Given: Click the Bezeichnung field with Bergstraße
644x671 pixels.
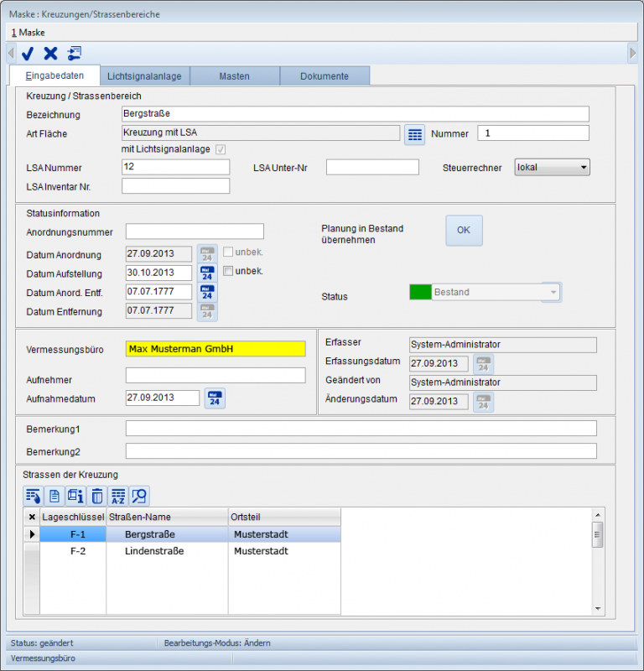Looking at the screenshot, I should point(356,114).
